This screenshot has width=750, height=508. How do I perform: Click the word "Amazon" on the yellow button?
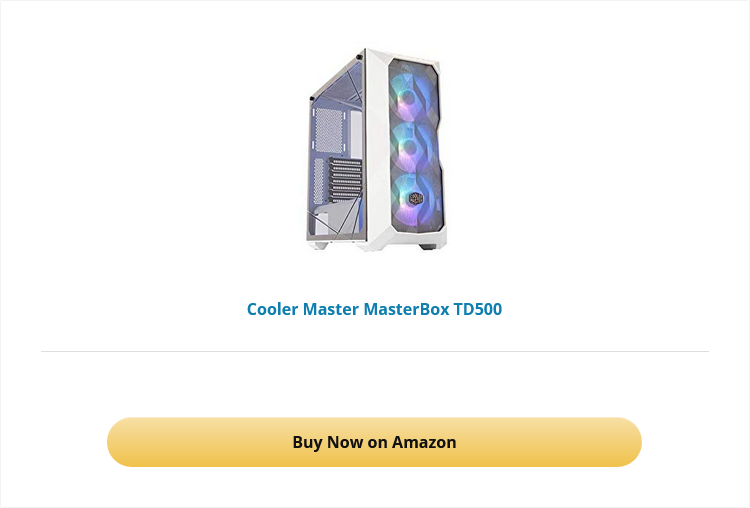click(x=424, y=442)
